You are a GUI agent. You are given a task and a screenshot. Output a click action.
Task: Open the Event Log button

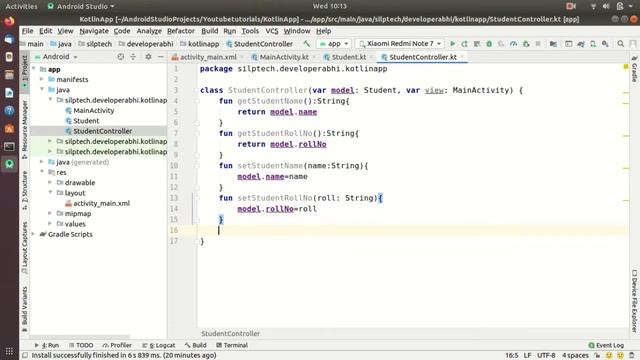tap(606, 345)
